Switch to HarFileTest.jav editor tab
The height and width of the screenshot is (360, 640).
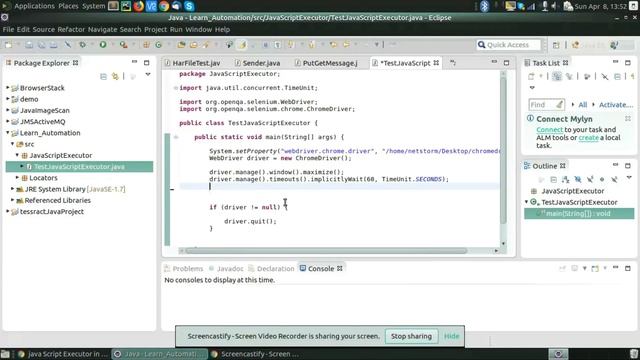pos(193,63)
